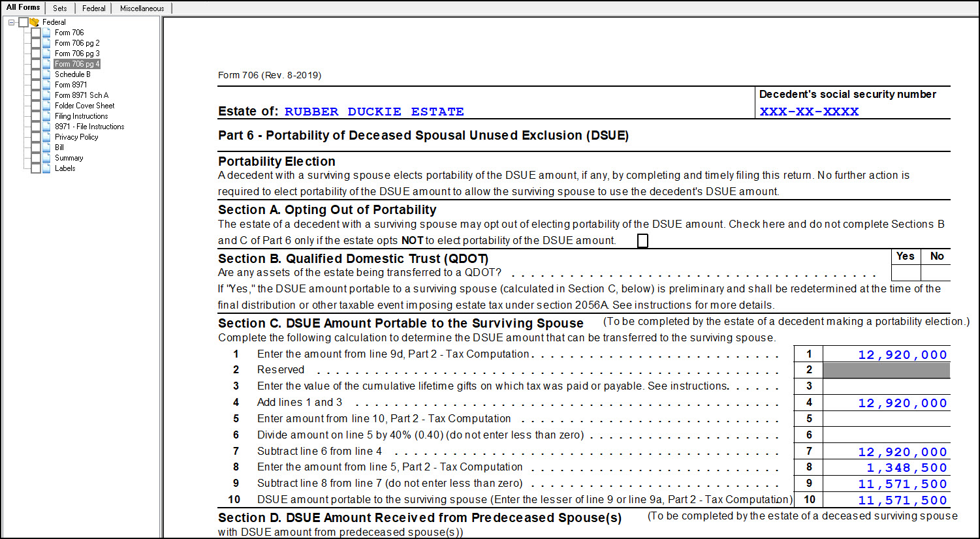Tick the checkbox for Schedule B
Image resolution: width=980 pixels, height=539 pixels.
(x=36, y=74)
